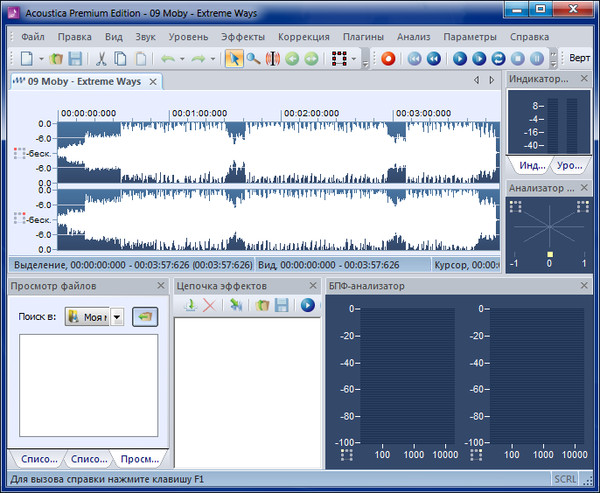This screenshot has width=600, height=493.
Task: Close the 09 Moby - Extreme Ways tab
Action: click(x=152, y=80)
